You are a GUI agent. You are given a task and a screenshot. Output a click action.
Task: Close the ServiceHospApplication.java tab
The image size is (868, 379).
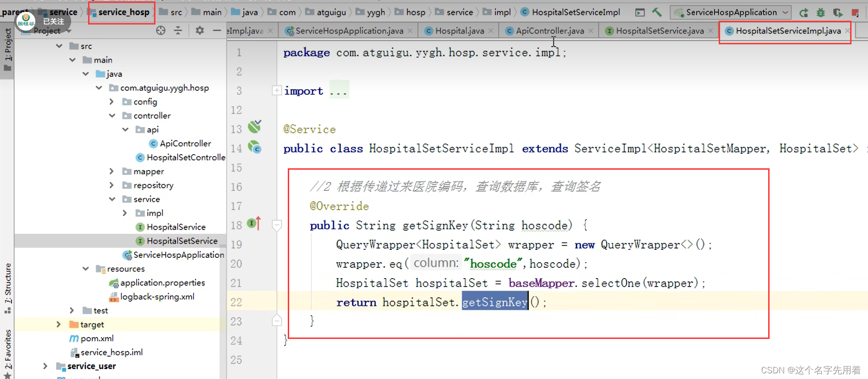[410, 31]
